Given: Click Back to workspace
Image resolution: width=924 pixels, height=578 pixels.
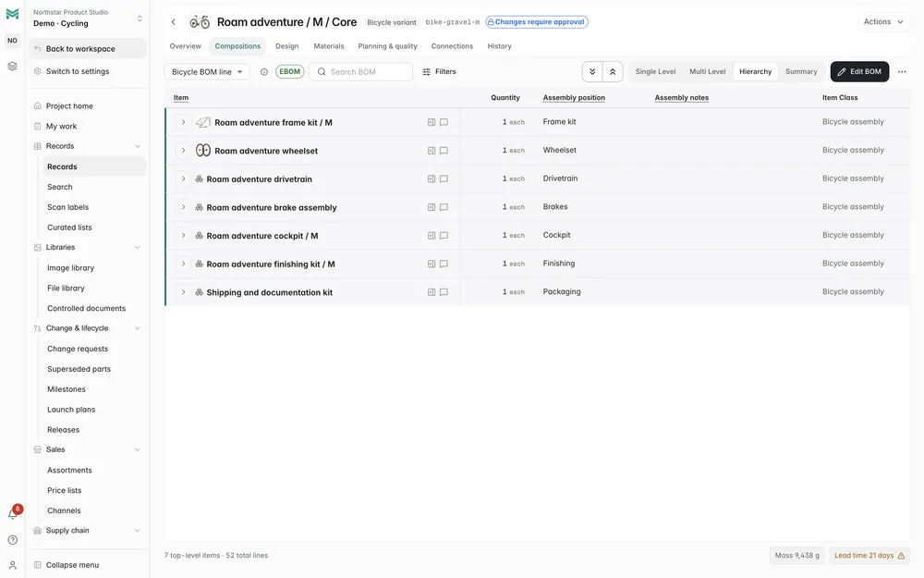Looking at the screenshot, I should (87, 48).
